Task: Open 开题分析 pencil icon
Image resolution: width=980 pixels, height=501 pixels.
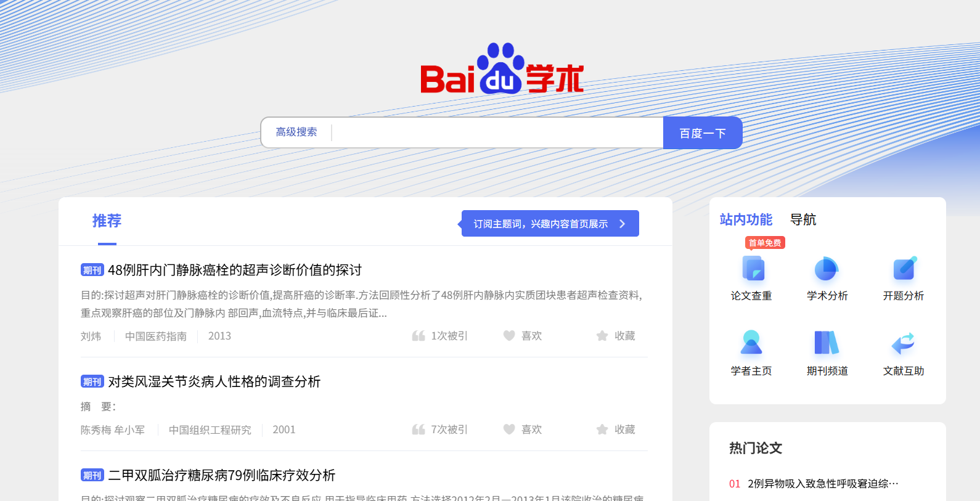Action: [x=904, y=269]
